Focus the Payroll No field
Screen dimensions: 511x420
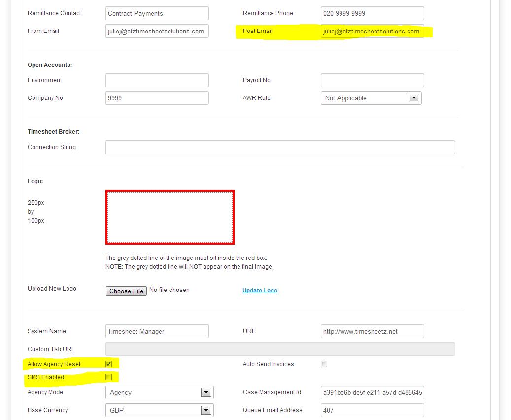tap(372, 80)
